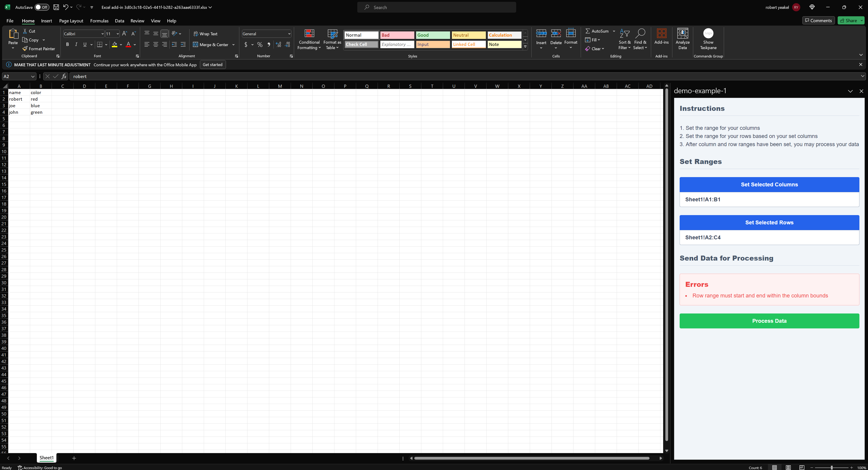Apply the percent style number format
Image resolution: width=868 pixels, height=470 pixels.
click(x=260, y=44)
